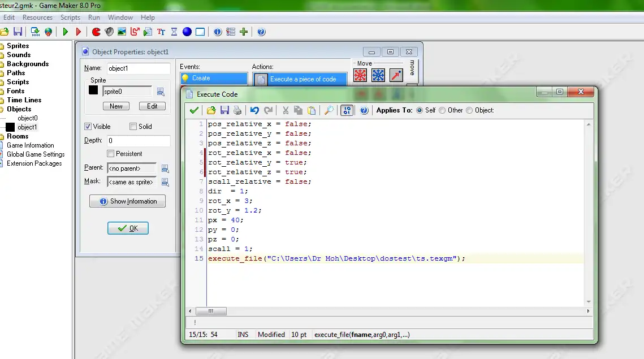
Task: Confirm code with green checkmark
Action: pos(195,110)
